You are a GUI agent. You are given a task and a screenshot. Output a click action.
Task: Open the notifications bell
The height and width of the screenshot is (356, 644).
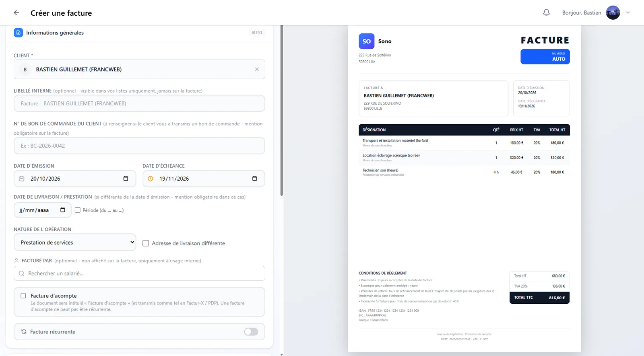pyautogui.click(x=546, y=13)
